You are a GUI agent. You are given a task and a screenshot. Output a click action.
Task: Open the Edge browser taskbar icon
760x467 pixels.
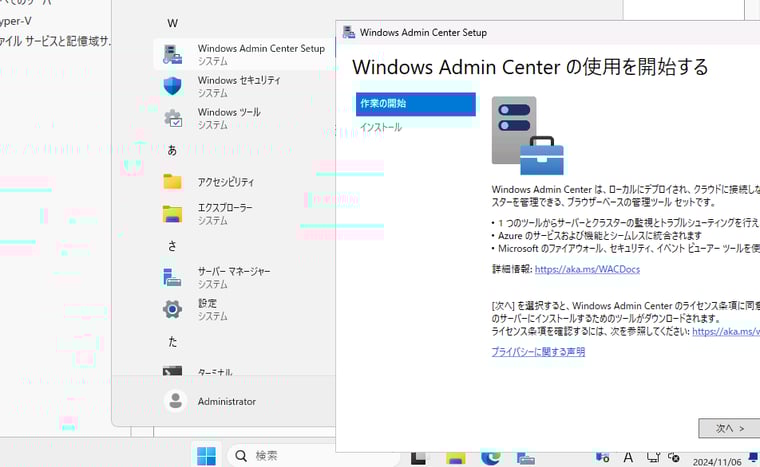point(491,457)
